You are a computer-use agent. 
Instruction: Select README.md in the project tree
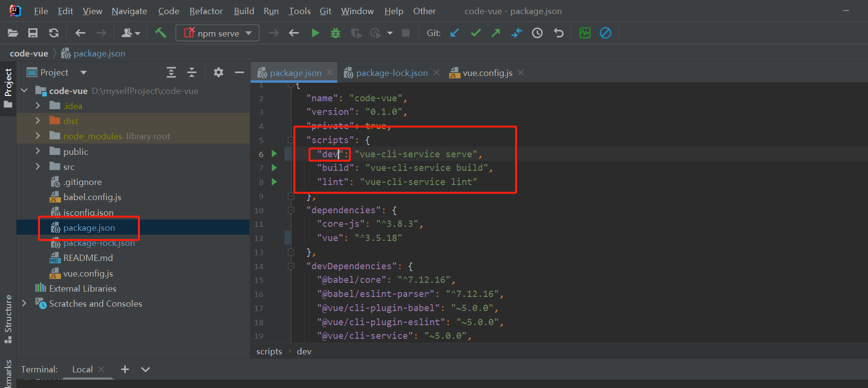pyautogui.click(x=88, y=258)
